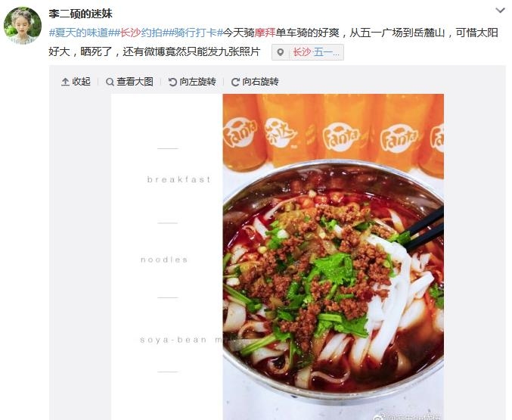This screenshot has width=512, height=420.
Task: Click the red 摩拜 keyword link
Action: [x=265, y=33]
